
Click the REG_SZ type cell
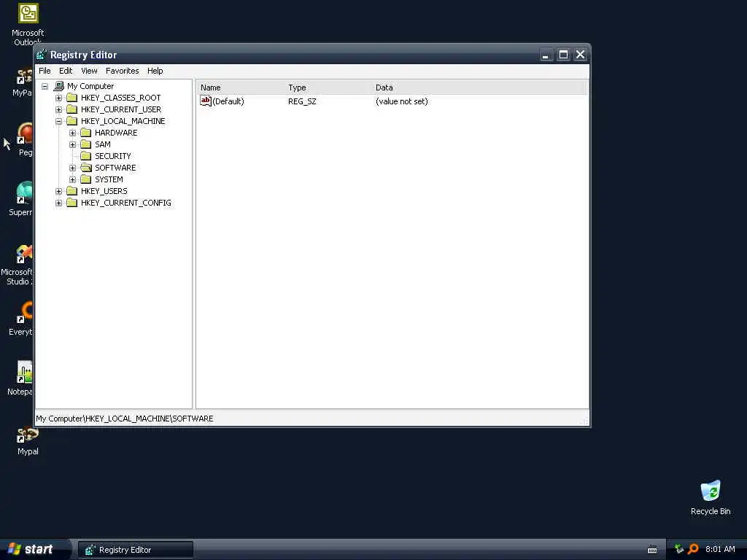click(x=302, y=101)
